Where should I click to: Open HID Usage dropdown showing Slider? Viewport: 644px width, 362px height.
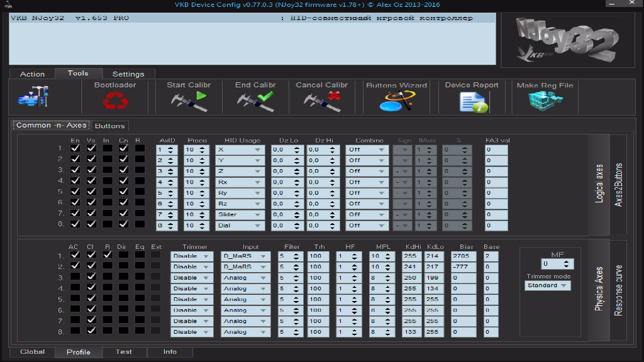(x=240, y=215)
